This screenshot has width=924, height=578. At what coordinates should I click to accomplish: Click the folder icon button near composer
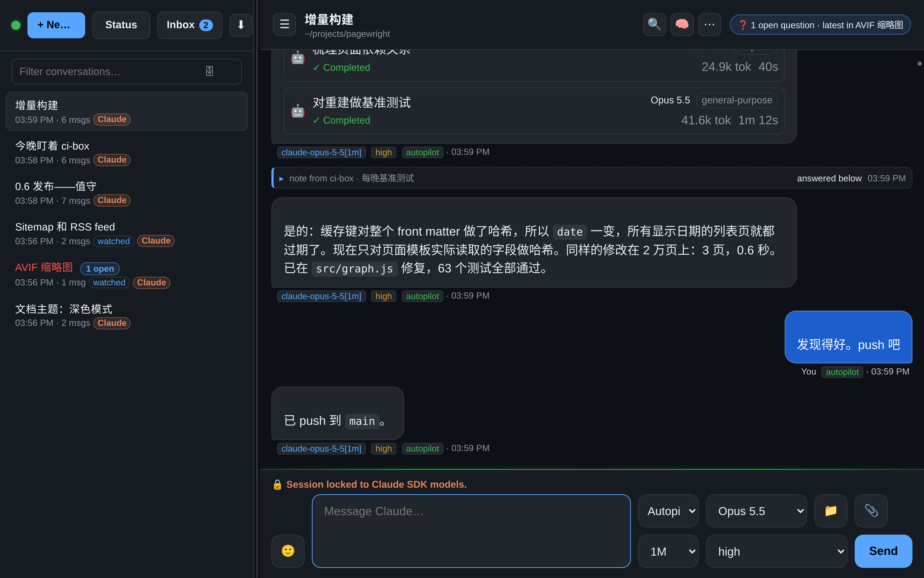(x=831, y=511)
